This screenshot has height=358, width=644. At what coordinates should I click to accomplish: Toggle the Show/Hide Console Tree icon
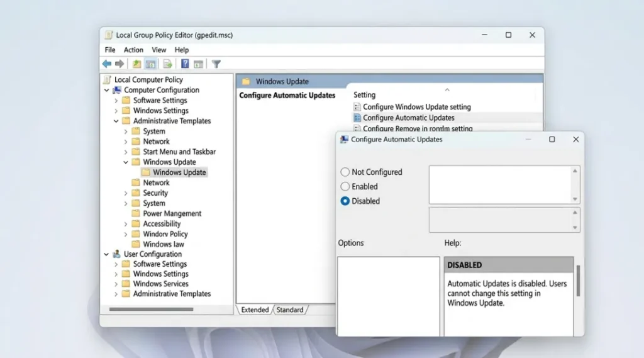click(x=151, y=64)
